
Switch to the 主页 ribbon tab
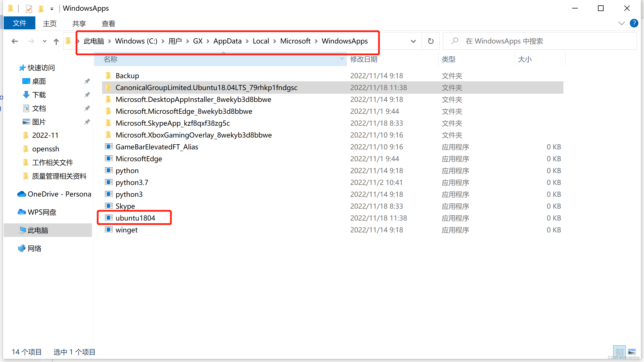[x=50, y=23]
